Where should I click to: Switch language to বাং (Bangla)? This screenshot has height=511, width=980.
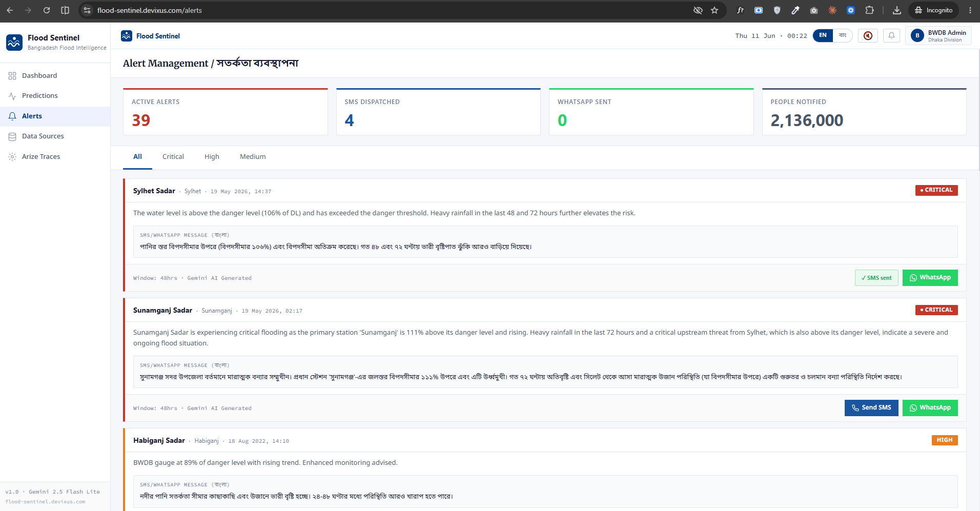(x=842, y=35)
